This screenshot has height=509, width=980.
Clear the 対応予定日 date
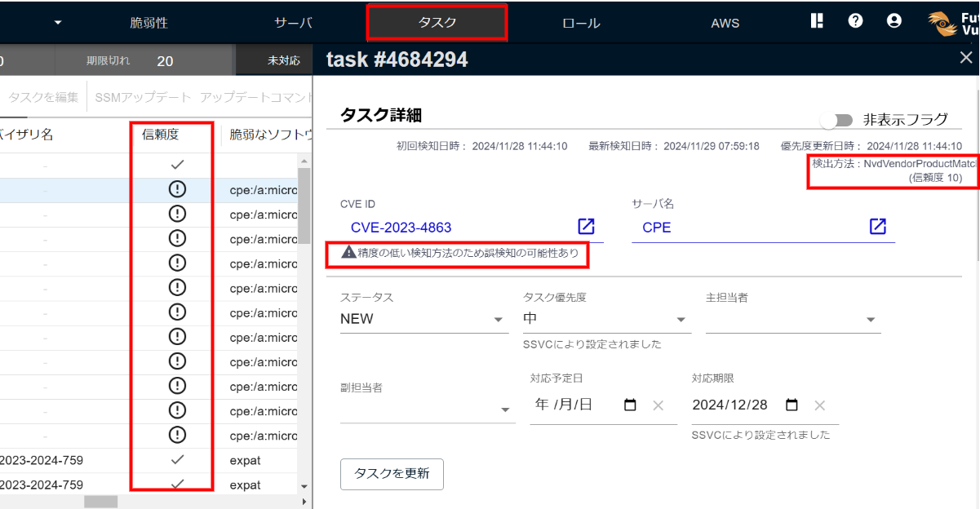pos(659,405)
